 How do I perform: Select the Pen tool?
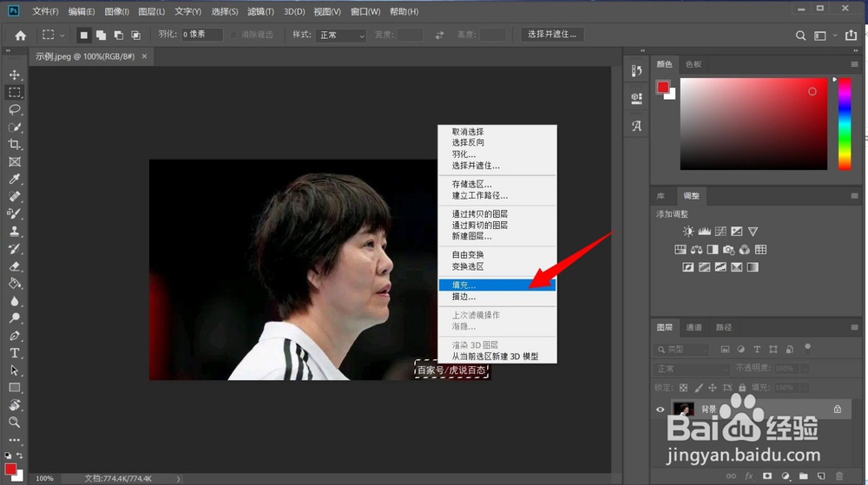(x=15, y=336)
